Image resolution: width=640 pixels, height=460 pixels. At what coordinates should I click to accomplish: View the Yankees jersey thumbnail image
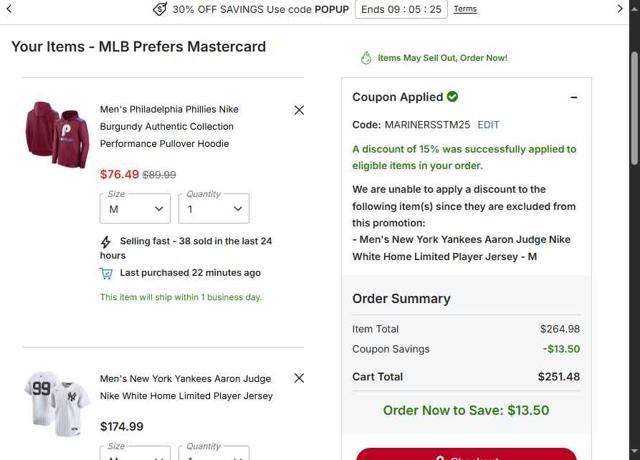(57, 398)
